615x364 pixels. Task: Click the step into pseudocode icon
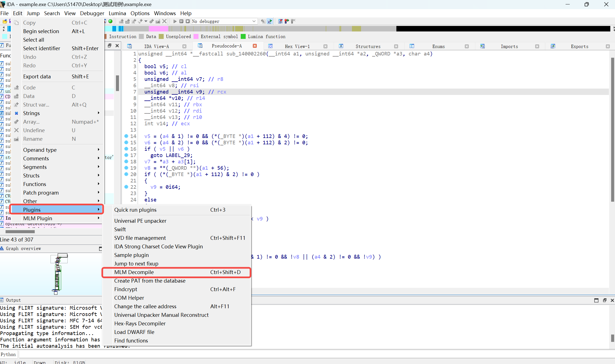(263, 21)
